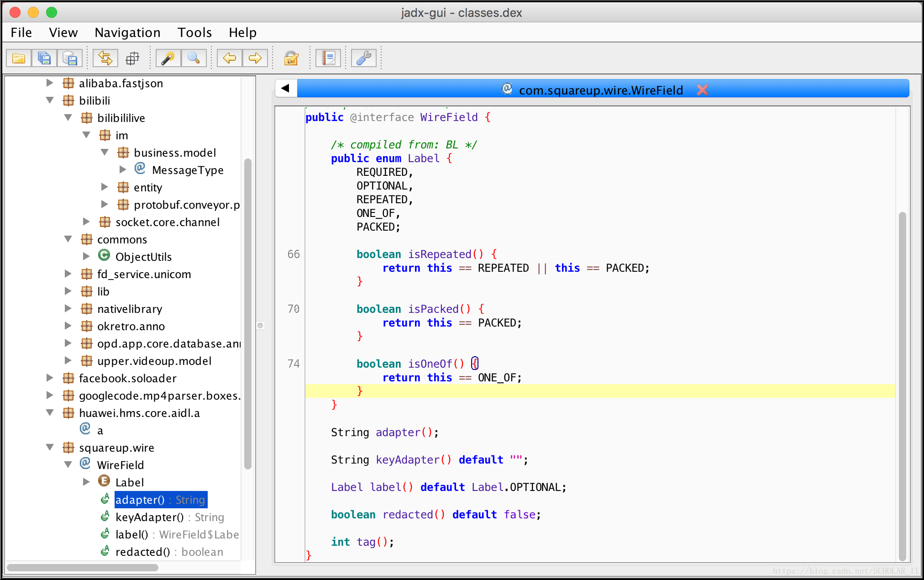Image resolution: width=924 pixels, height=580 pixels.
Task: Select the ObjectUtils class icon
Action: point(104,256)
